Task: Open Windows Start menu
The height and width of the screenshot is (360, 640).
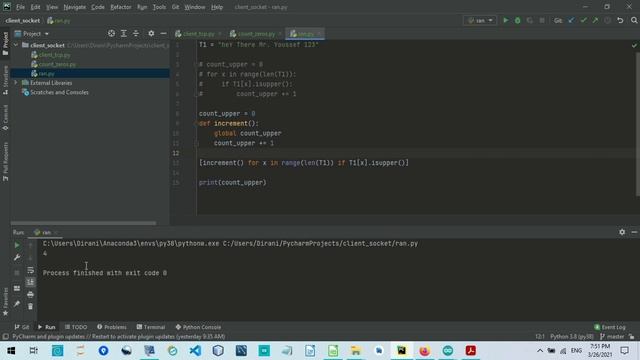Action: click(x=11, y=351)
